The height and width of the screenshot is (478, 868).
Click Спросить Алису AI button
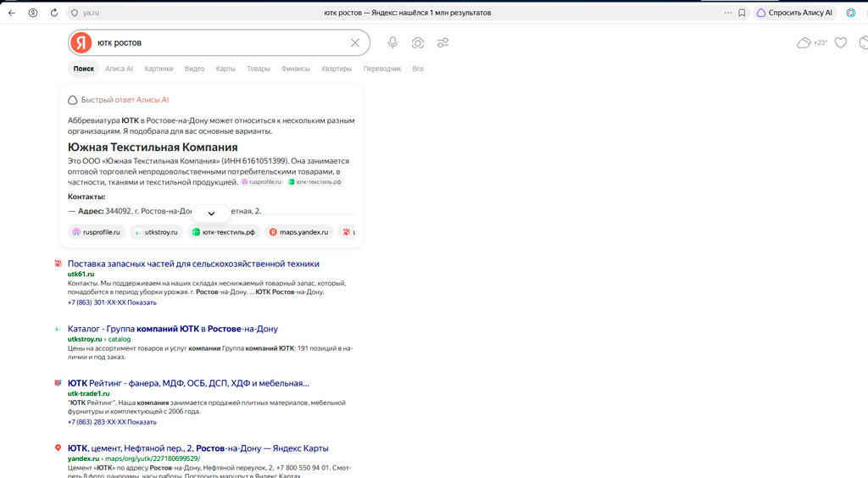click(x=794, y=13)
